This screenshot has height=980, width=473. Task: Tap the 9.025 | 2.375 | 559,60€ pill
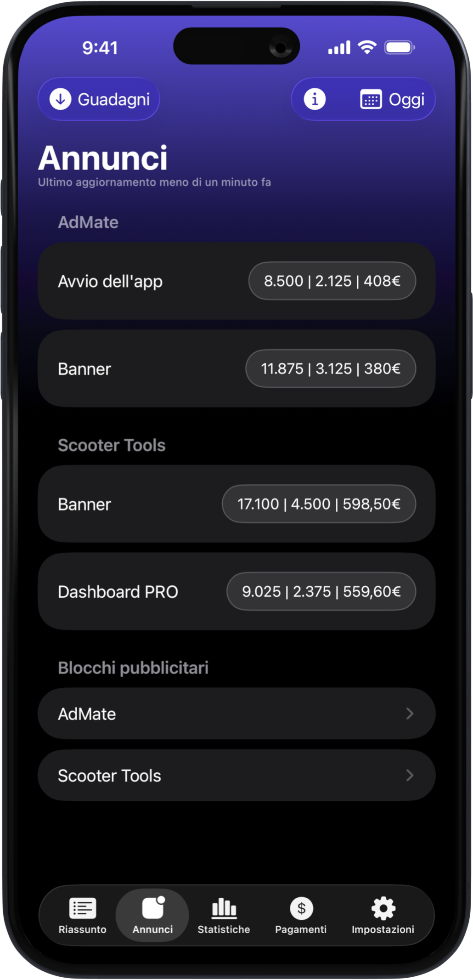click(321, 591)
